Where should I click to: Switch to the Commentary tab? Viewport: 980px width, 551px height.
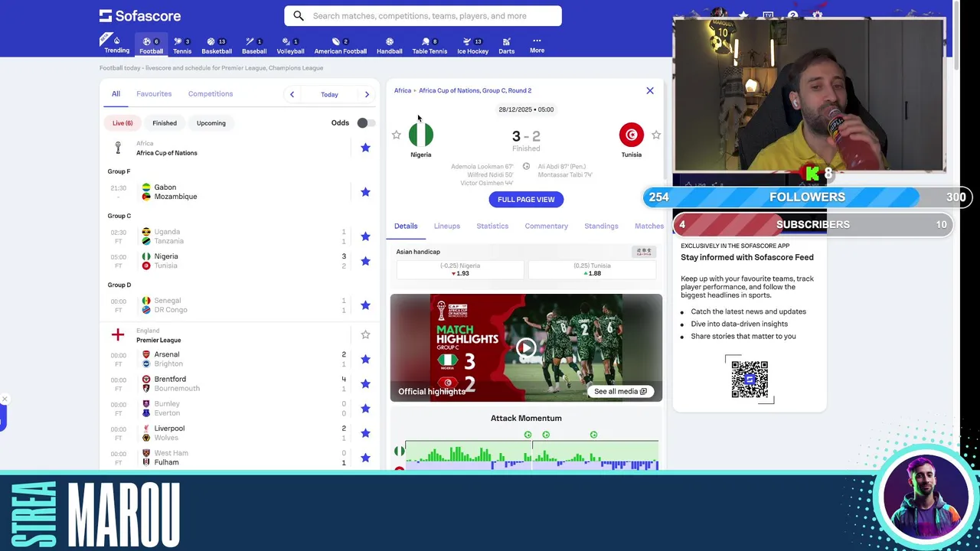(x=547, y=226)
